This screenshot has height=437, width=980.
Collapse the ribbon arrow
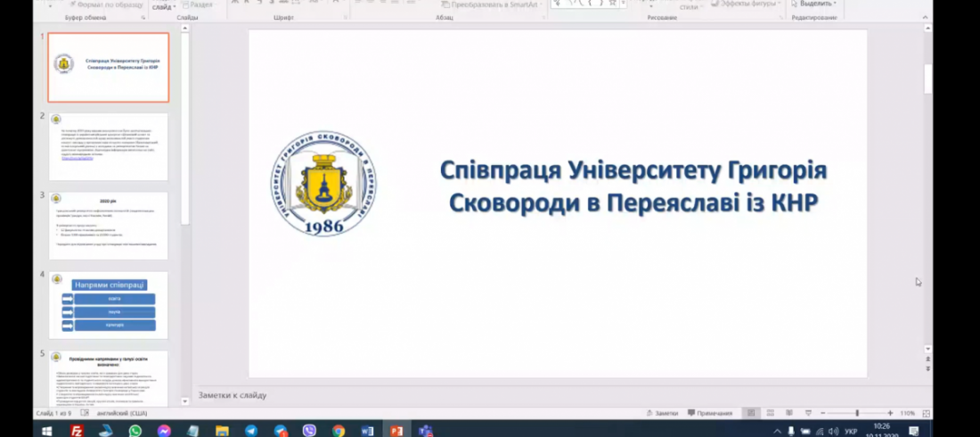click(926, 18)
